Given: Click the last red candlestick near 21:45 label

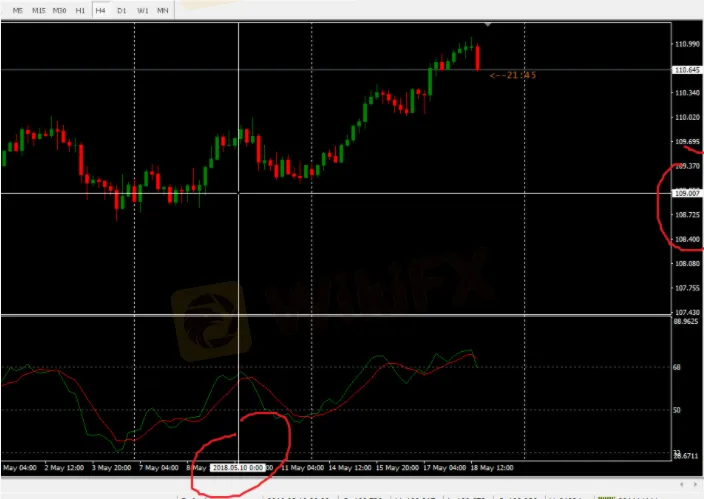Looking at the screenshot, I should click(477, 57).
